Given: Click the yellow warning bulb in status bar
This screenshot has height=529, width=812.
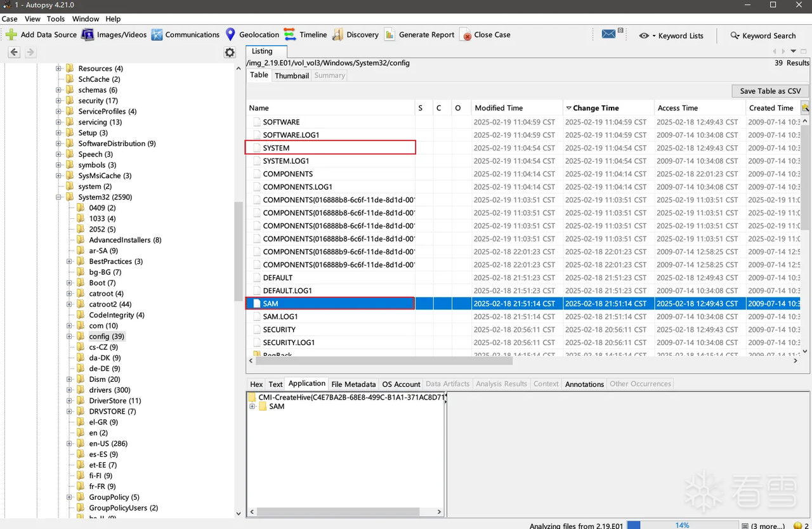Looking at the screenshot, I should (x=798, y=525).
